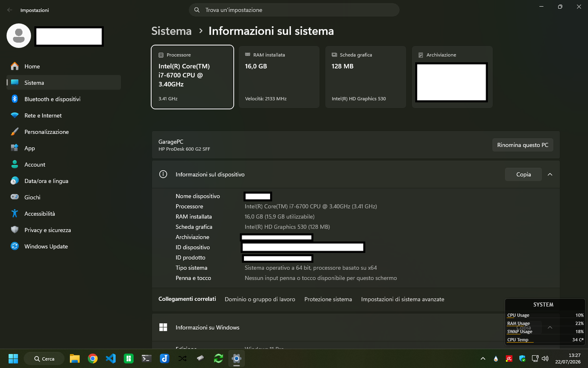Open Privacy e sicurezza
Viewport: 588px width, 368px height.
64,230
